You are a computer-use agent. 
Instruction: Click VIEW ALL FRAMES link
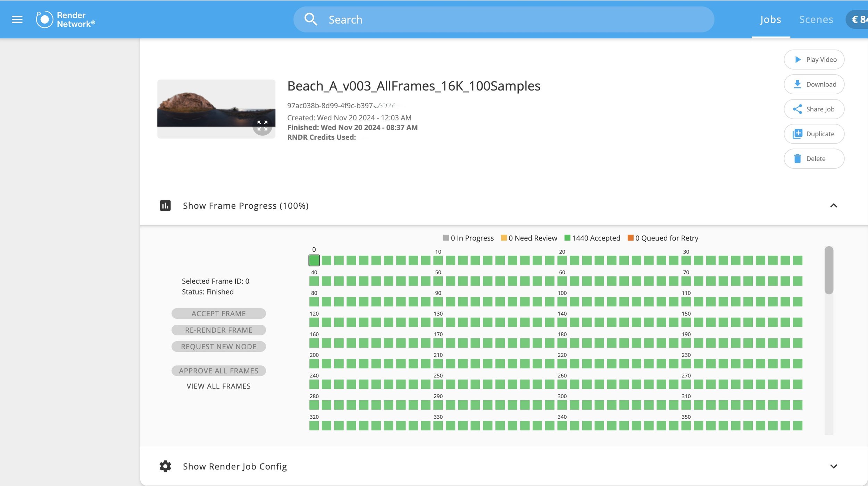click(x=218, y=386)
